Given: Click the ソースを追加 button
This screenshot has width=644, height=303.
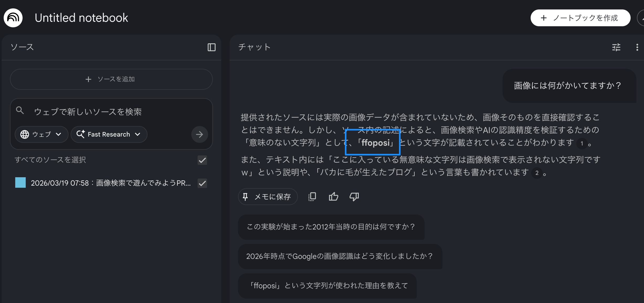Looking at the screenshot, I should 111,79.
